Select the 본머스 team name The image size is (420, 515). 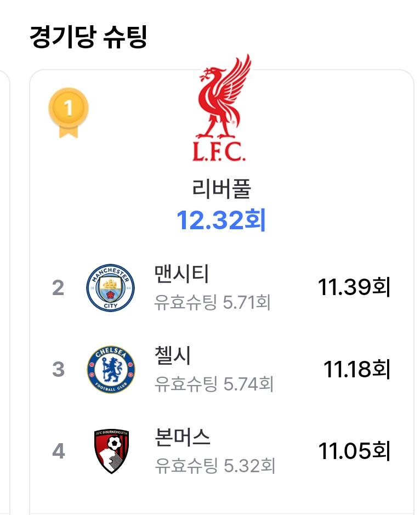[182, 437]
